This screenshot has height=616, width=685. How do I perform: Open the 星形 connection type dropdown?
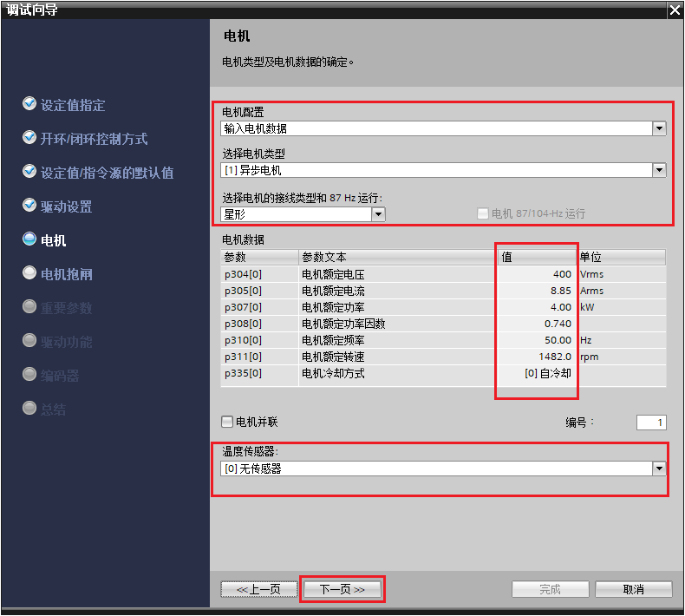coord(378,214)
